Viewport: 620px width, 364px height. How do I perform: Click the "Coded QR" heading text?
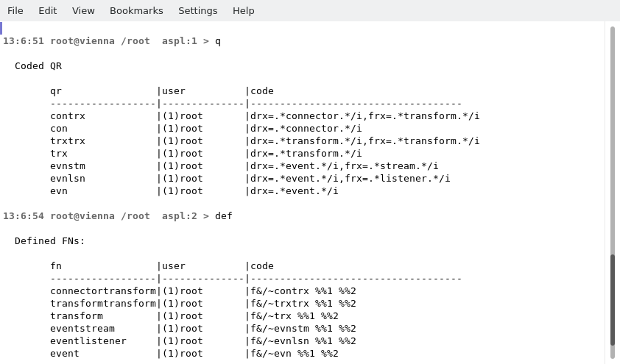pyautogui.click(x=38, y=66)
